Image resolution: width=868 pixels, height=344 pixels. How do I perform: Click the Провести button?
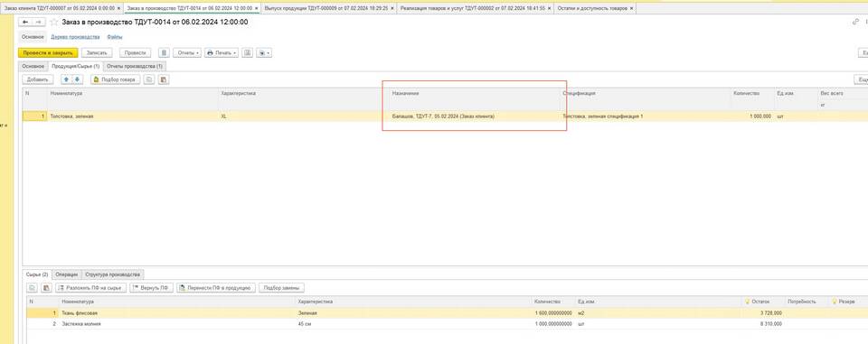click(135, 52)
